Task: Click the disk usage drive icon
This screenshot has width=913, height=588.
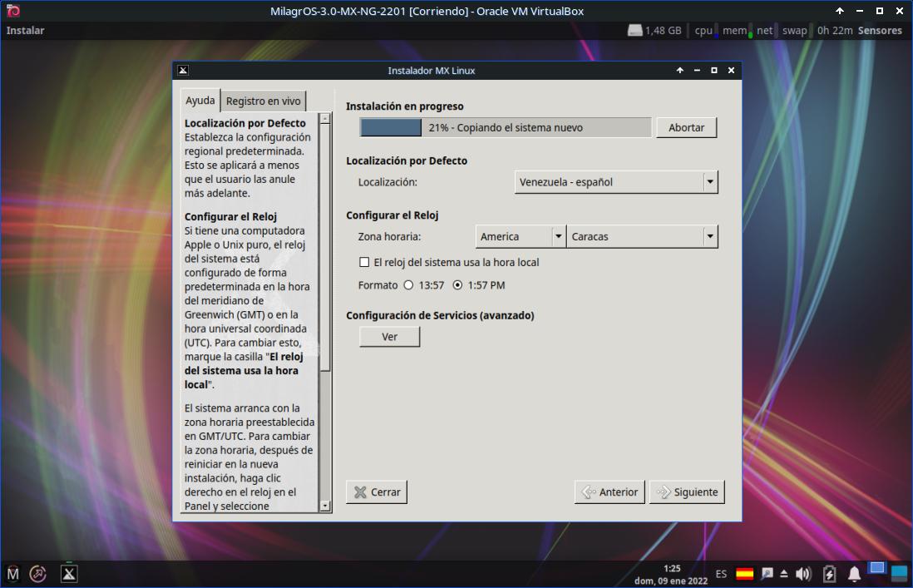Action: point(635,31)
